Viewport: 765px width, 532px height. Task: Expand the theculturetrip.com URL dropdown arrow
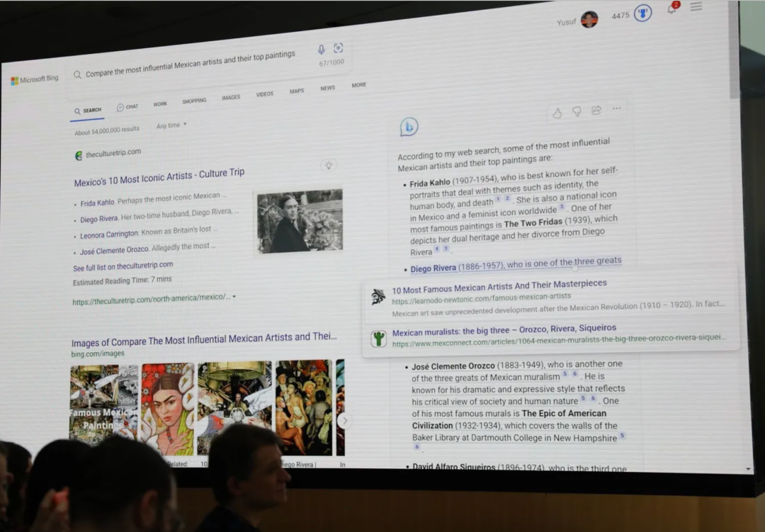(x=234, y=297)
